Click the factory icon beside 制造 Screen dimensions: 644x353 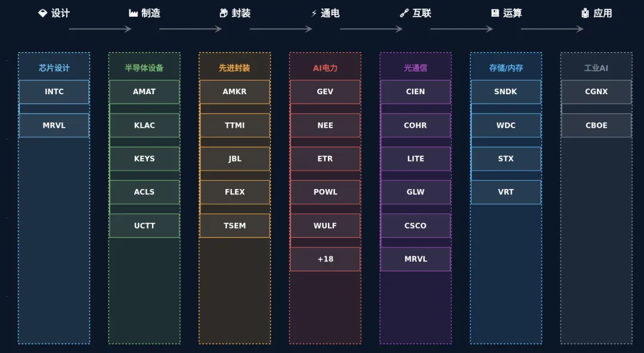pyautogui.click(x=133, y=13)
